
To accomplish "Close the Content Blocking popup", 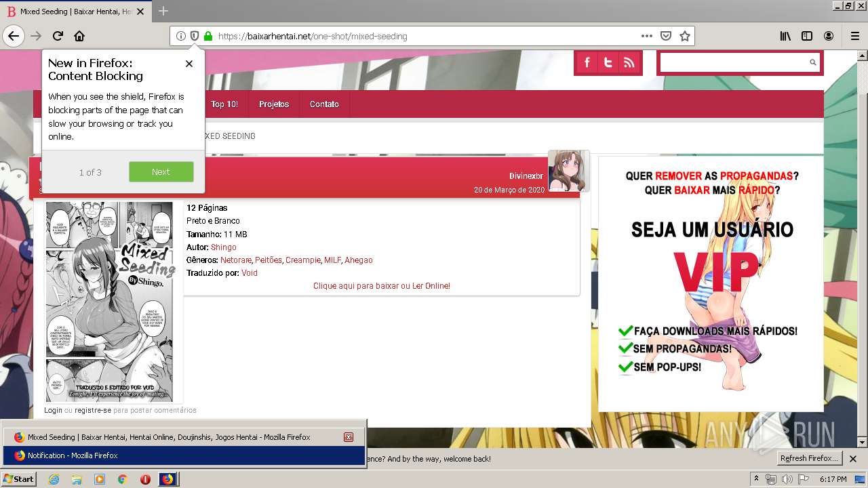I will [189, 63].
